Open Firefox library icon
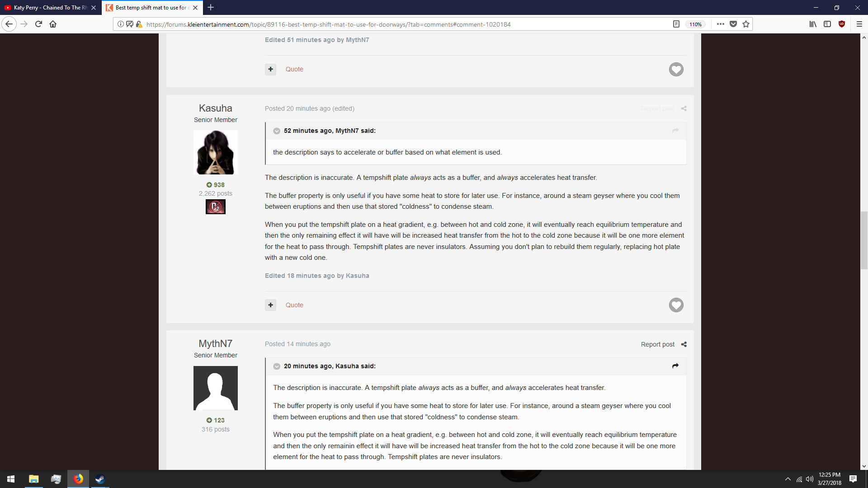The width and height of the screenshot is (868, 488). pyautogui.click(x=813, y=24)
